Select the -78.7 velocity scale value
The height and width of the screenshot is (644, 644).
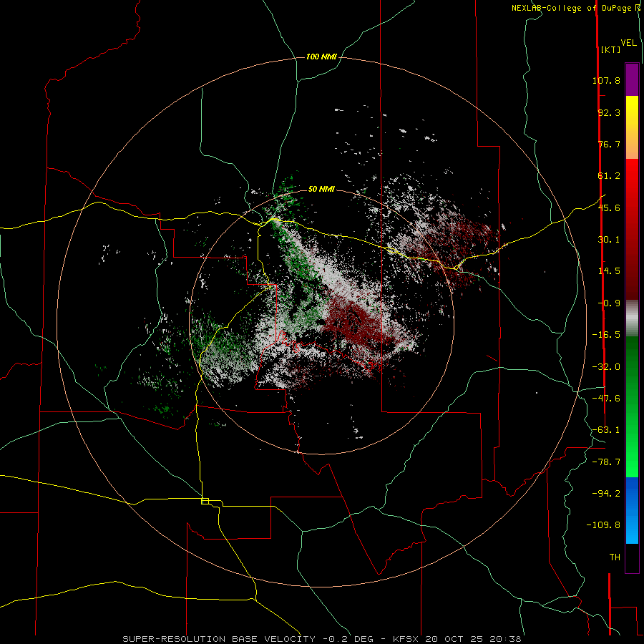click(606, 462)
